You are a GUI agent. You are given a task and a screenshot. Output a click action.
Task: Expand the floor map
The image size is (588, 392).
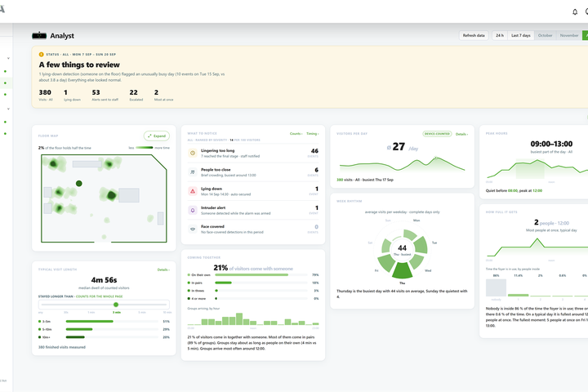pos(157,136)
